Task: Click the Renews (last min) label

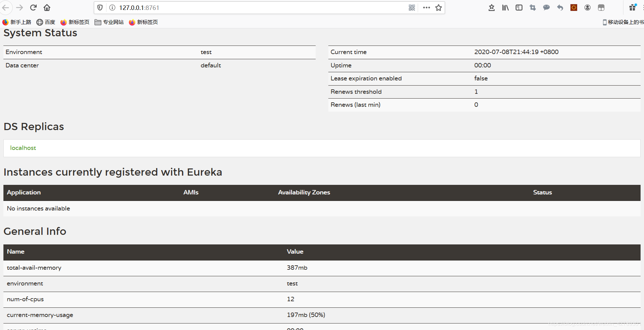Action: pyautogui.click(x=355, y=105)
